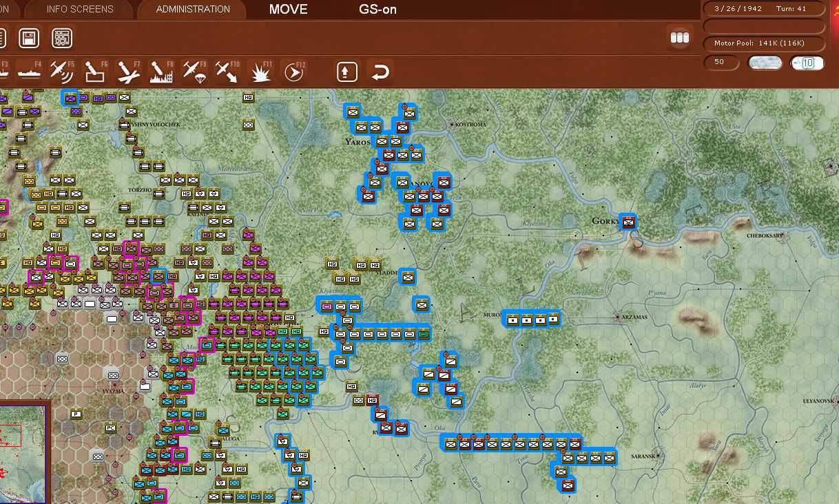Toggle the GS-on ground support indicator
The width and height of the screenshot is (839, 504).
pyautogui.click(x=377, y=10)
